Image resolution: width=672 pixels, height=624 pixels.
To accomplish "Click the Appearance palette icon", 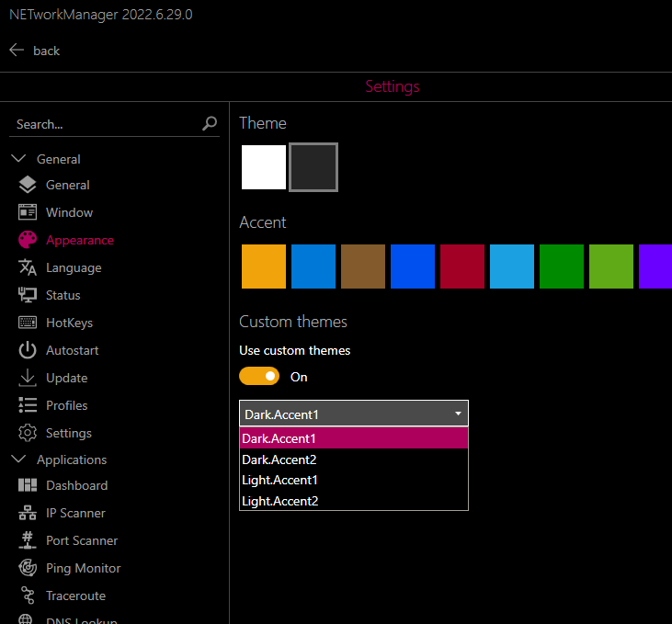I will click(x=28, y=240).
